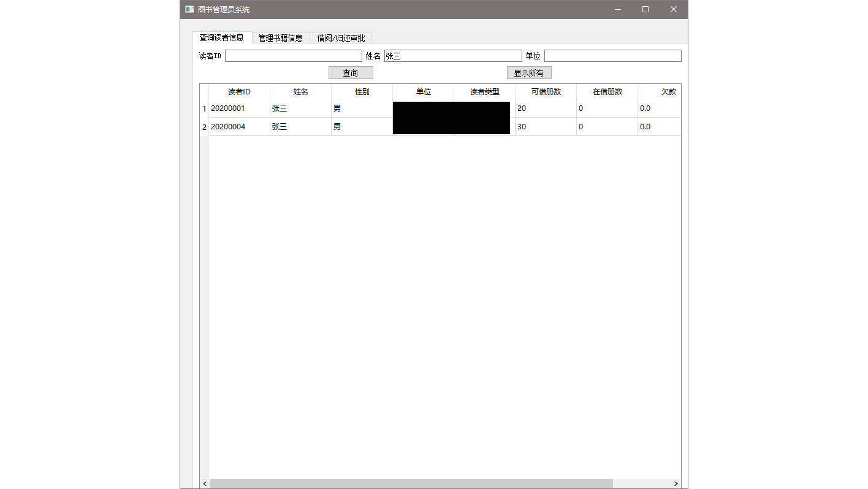The image size is (868, 489).
Task: Select the 读者类型 column header
Action: pos(485,92)
